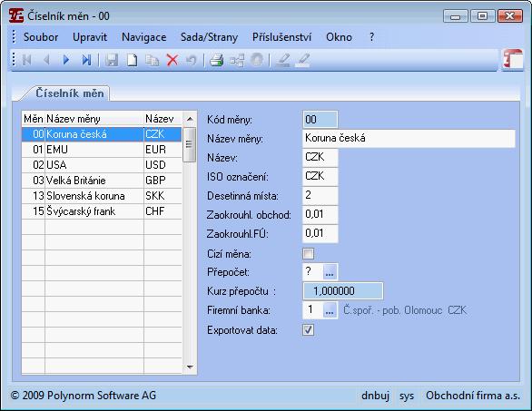Go to first record icon
The width and height of the screenshot is (532, 411).
(27, 60)
